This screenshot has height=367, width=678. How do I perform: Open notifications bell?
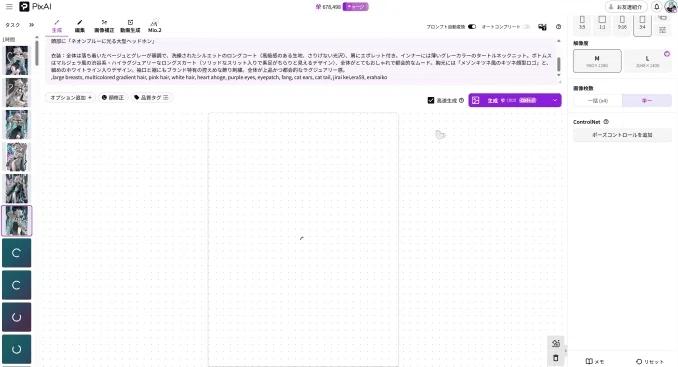[656, 7]
